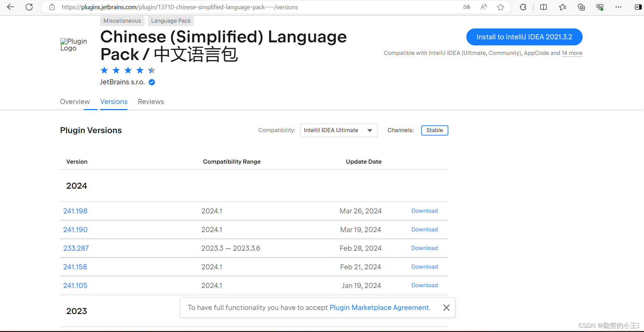Open the favorites list icon
The image size is (644, 332).
(x=563, y=7)
